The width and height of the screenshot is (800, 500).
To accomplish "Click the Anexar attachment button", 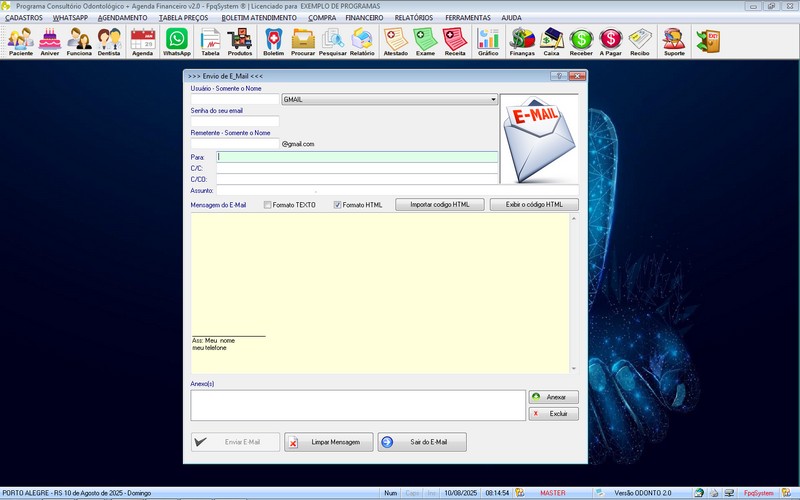I will [x=553, y=397].
